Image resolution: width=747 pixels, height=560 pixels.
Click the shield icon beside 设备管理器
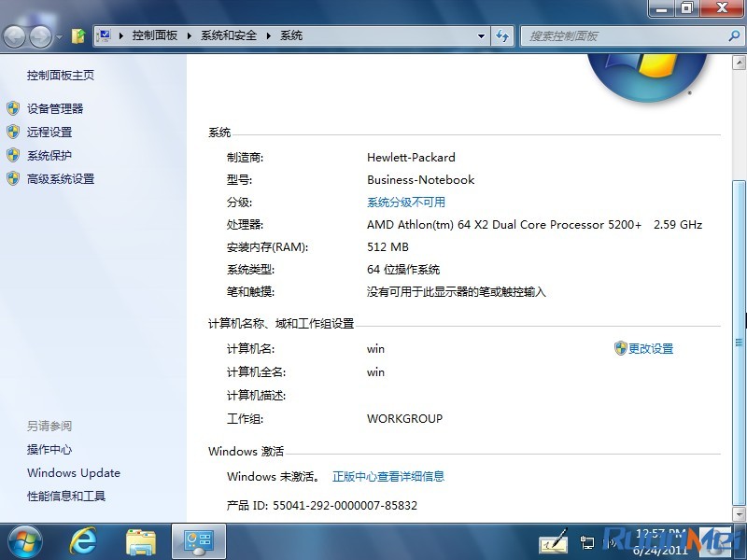[x=13, y=108]
